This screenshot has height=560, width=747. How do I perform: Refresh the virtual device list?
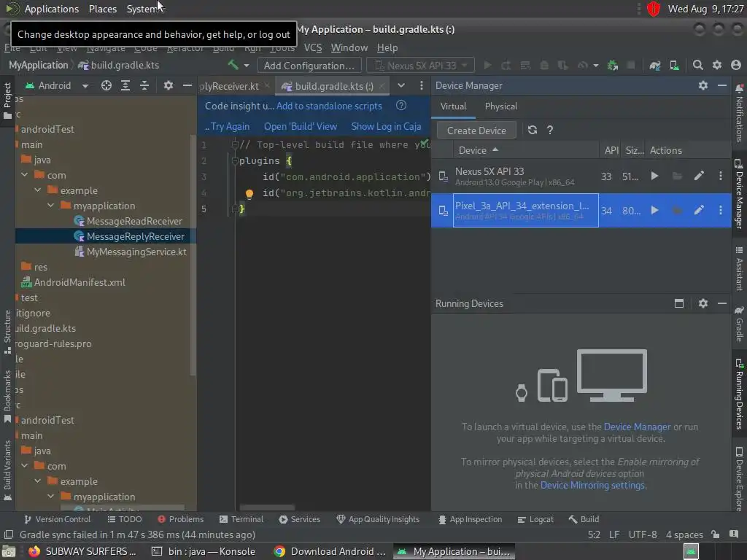pyautogui.click(x=532, y=130)
